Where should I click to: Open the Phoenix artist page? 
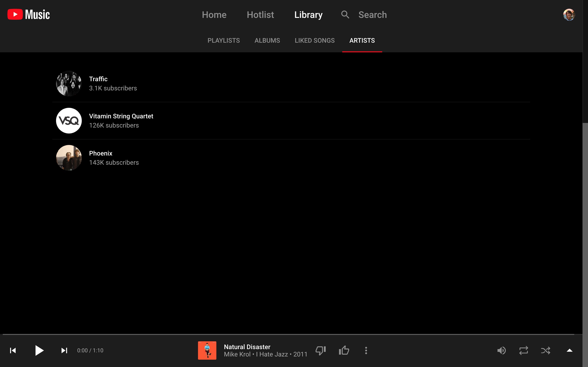pyautogui.click(x=101, y=153)
